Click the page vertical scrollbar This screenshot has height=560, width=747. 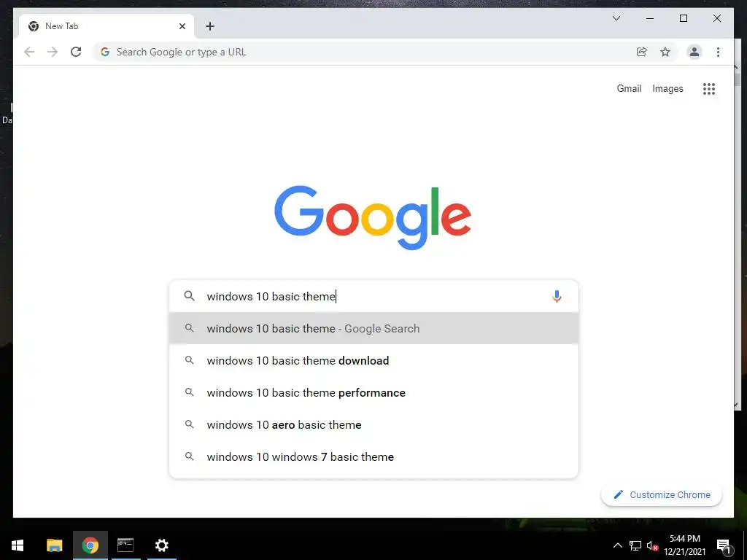point(738,238)
